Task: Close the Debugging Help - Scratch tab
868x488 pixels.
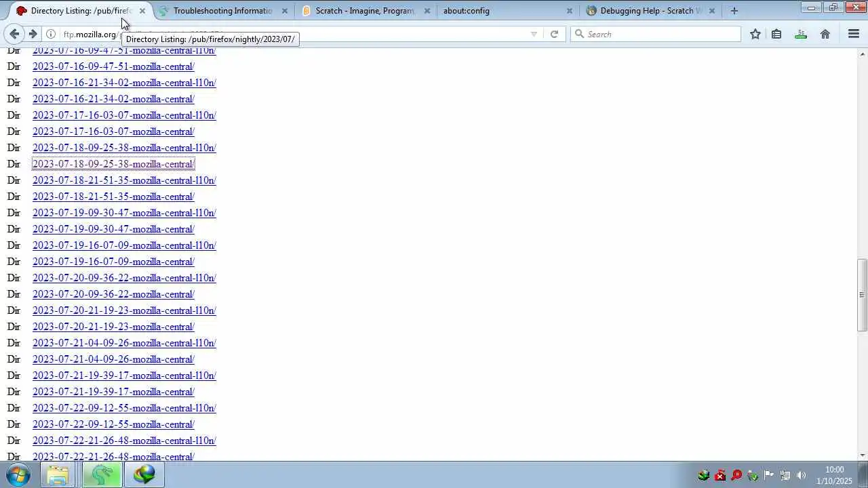Action: pyautogui.click(x=712, y=11)
